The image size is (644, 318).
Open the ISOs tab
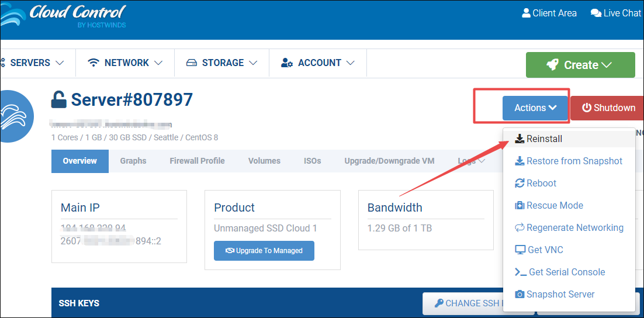click(x=313, y=161)
